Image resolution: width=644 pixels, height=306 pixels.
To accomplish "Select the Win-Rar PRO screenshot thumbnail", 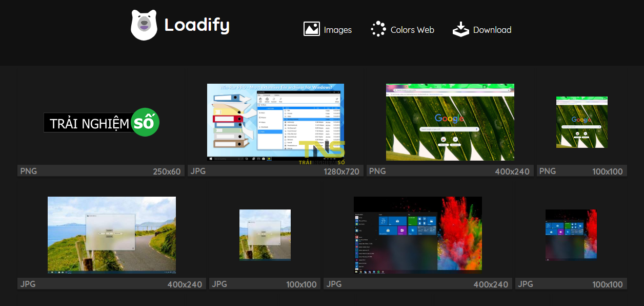I will (275, 122).
